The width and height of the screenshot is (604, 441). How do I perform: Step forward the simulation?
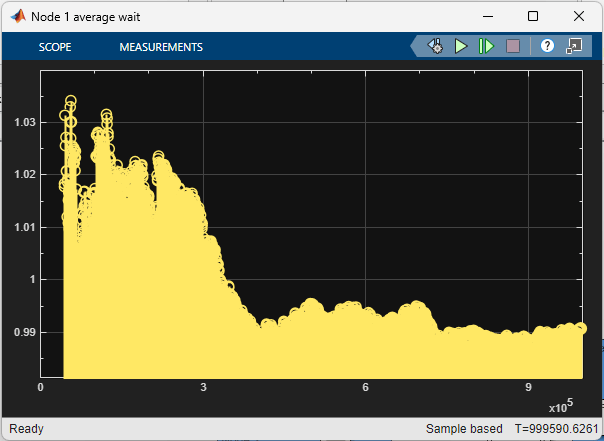point(487,46)
